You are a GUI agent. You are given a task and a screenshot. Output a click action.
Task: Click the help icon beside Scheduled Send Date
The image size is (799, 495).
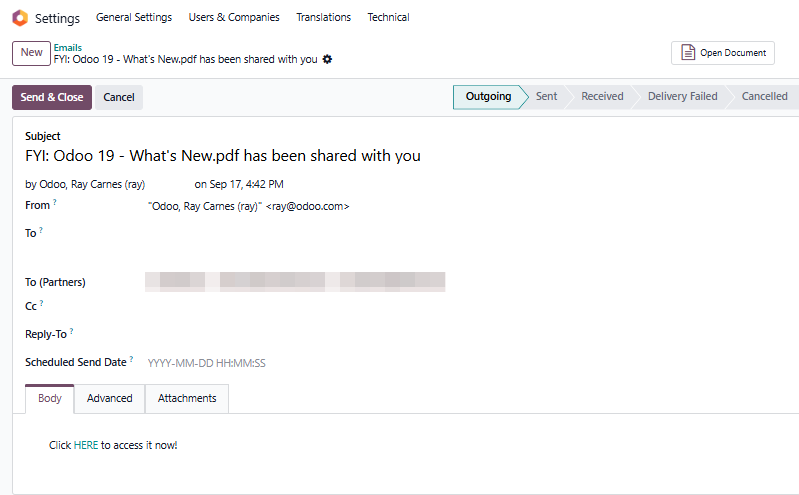[x=131, y=359]
